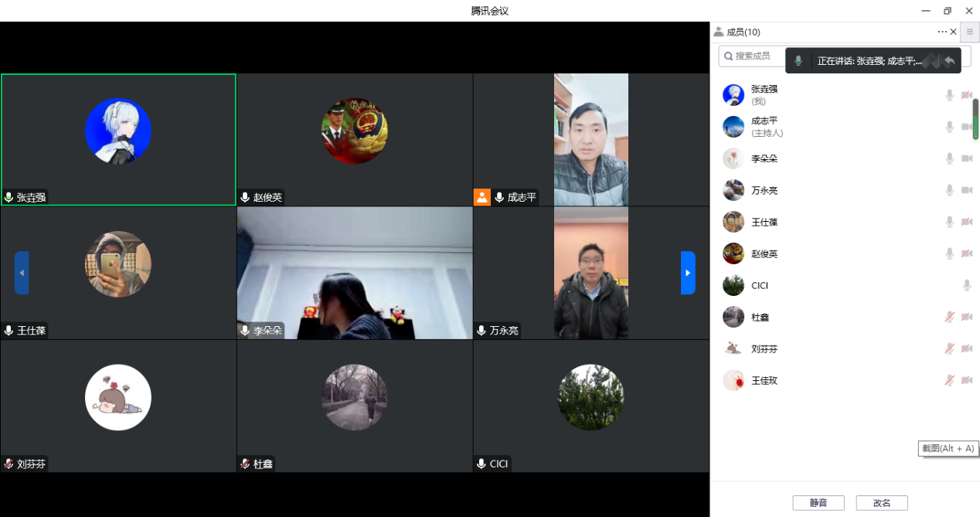
Task: Close the 成员 members panel
Action: tap(953, 32)
